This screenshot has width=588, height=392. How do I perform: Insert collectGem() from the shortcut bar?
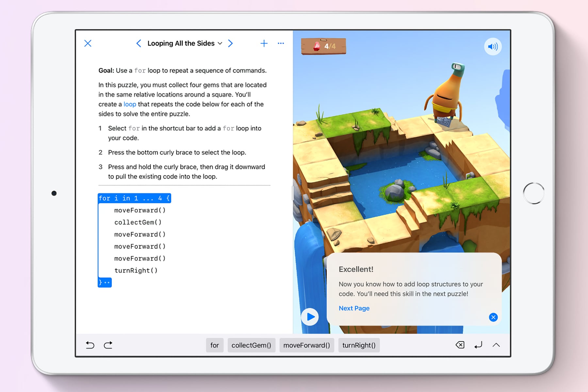(x=251, y=345)
